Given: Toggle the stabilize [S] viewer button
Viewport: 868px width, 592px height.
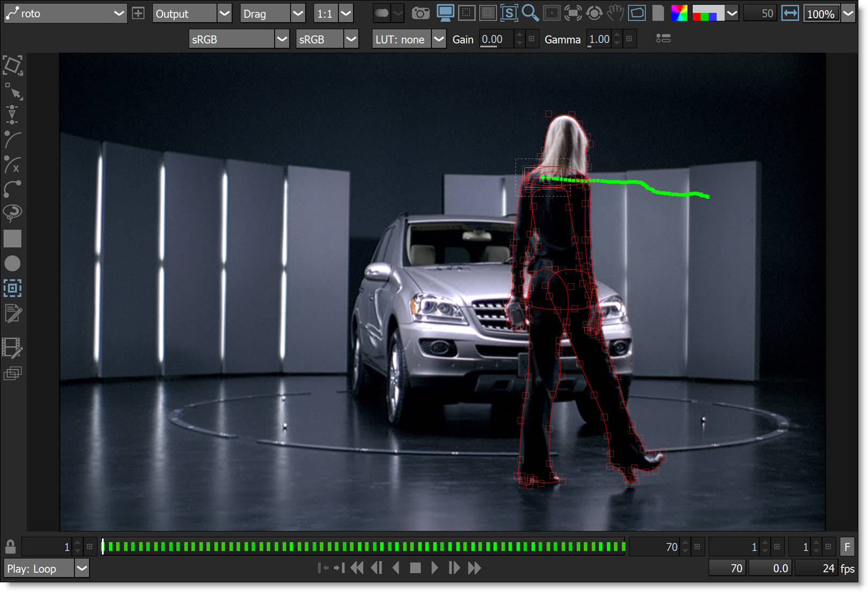Looking at the screenshot, I should [509, 13].
